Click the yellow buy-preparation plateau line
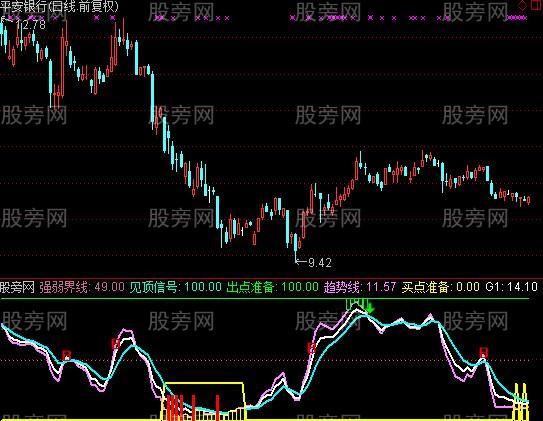The image size is (543, 421). (x=204, y=383)
